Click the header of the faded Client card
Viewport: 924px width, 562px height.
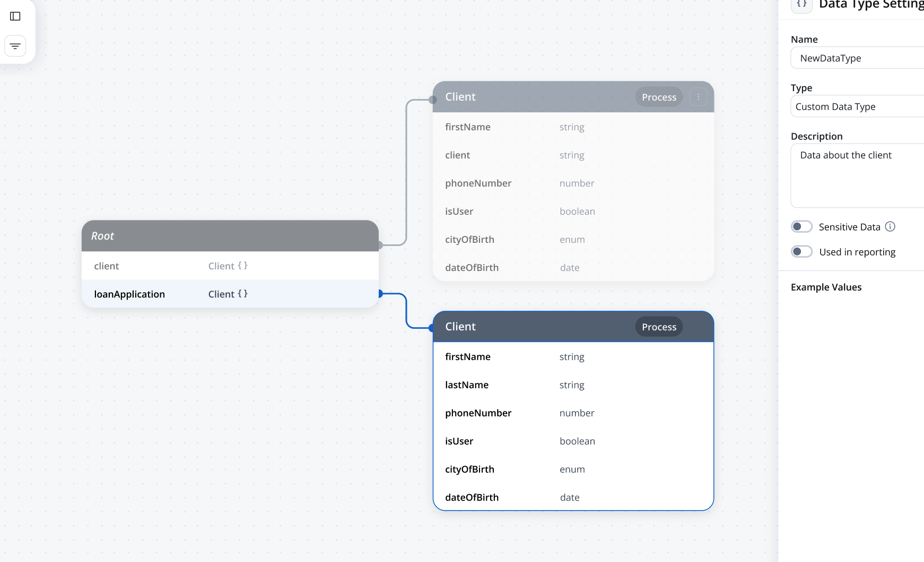pos(573,97)
